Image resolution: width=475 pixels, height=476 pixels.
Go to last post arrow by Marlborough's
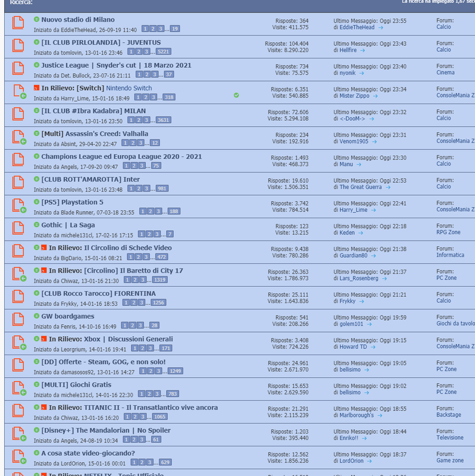pos(380,415)
